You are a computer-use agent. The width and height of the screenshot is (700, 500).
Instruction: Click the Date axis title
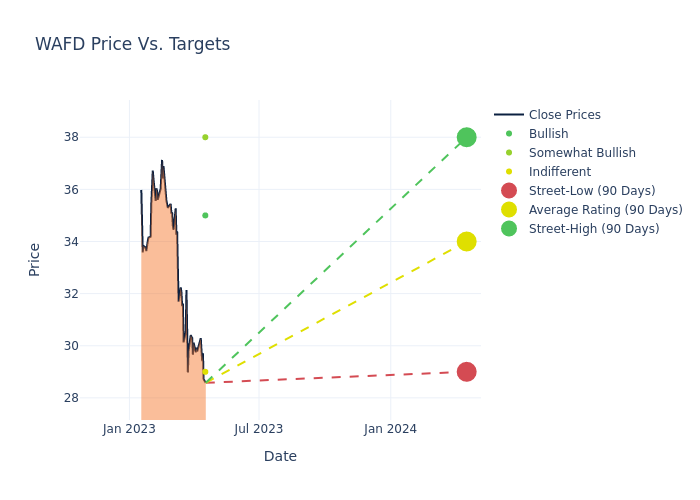(280, 456)
